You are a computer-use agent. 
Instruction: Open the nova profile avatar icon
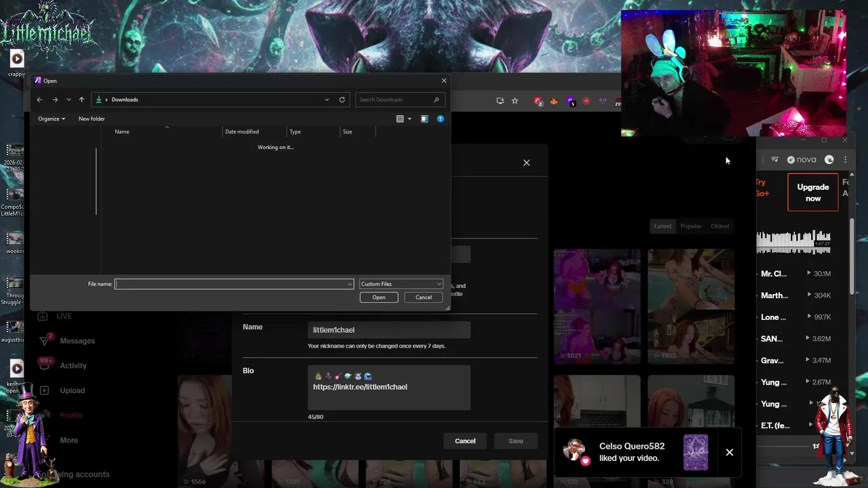coord(829,160)
